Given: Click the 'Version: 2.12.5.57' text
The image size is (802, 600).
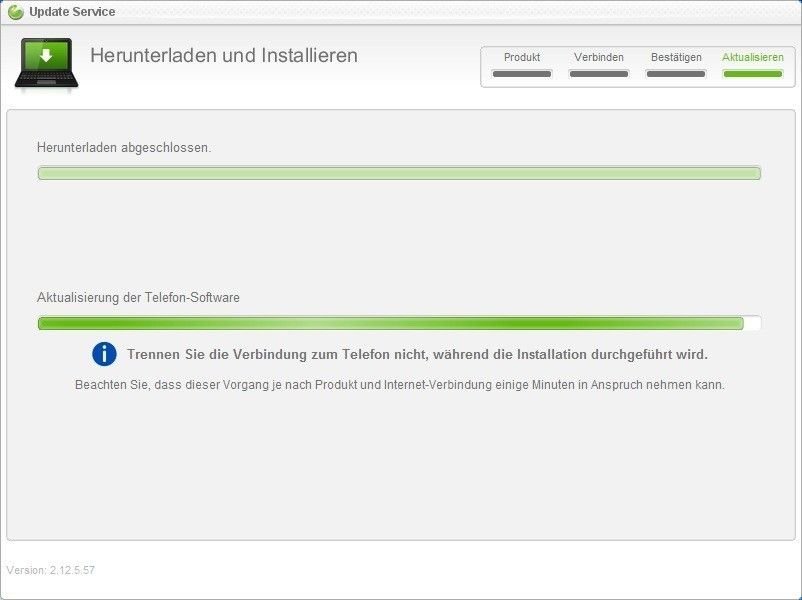Looking at the screenshot, I should [51, 570].
